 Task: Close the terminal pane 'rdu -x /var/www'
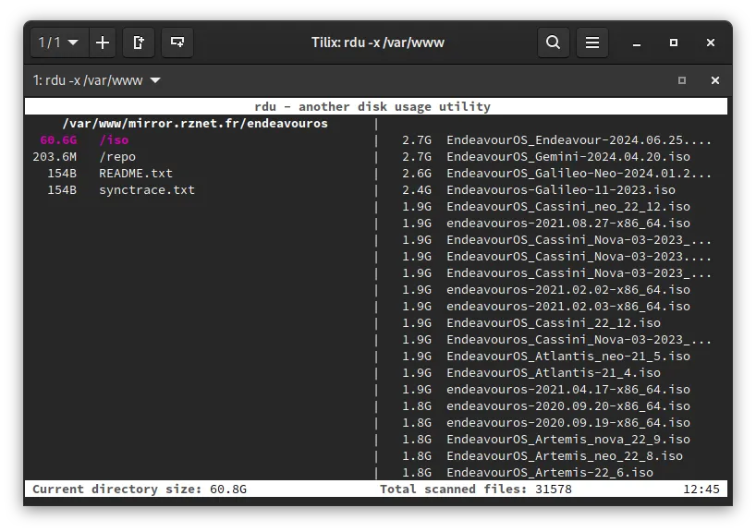pos(714,80)
